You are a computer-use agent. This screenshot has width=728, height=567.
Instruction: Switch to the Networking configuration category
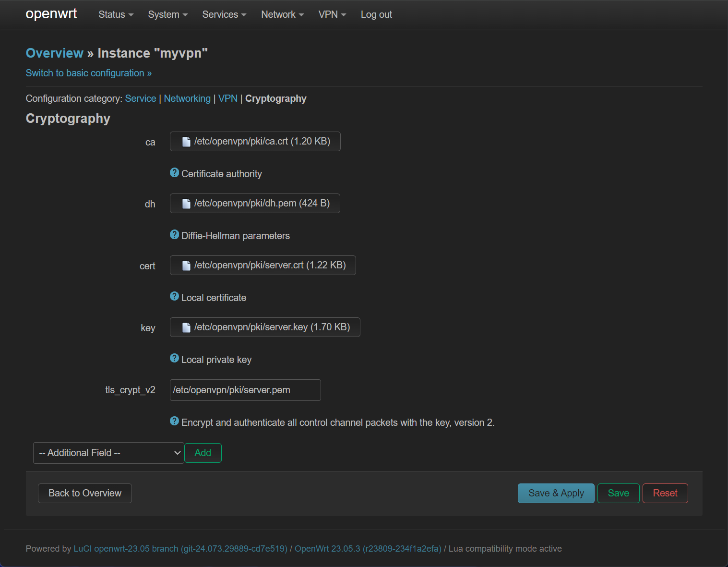(187, 98)
